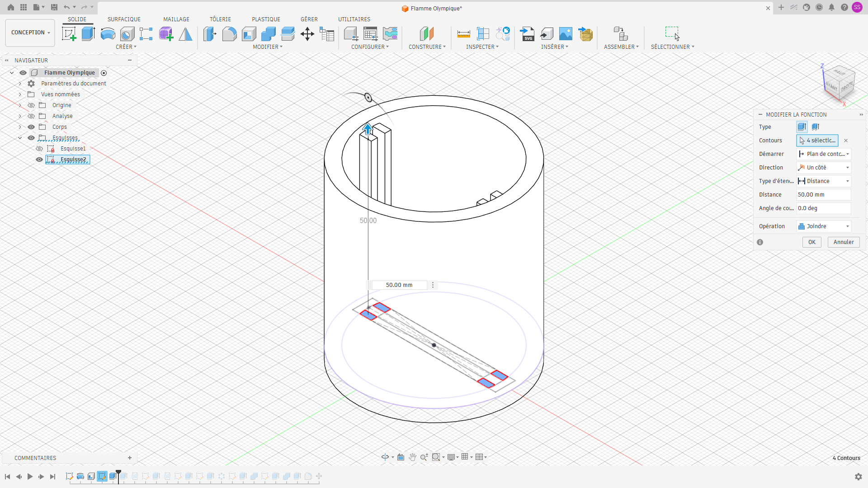The width and height of the screenshot is (868, 488).
Task: Click the Move/Copy arrows icon
Action: [x=307, y=34]
